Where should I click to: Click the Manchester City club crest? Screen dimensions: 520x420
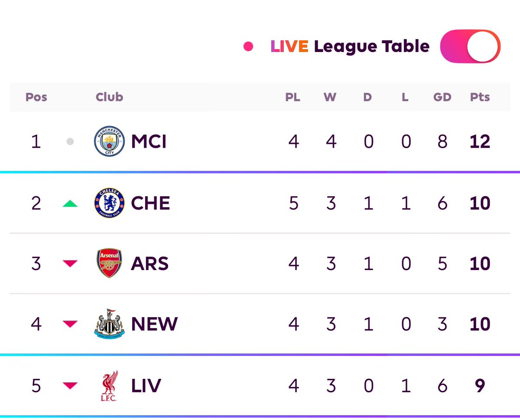tap(109, 141)
